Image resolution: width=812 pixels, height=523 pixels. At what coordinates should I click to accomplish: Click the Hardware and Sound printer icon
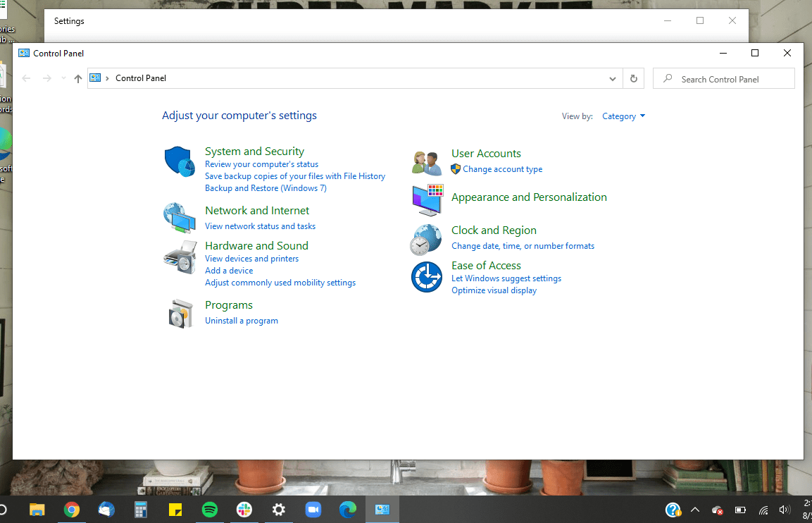[180, 257]
